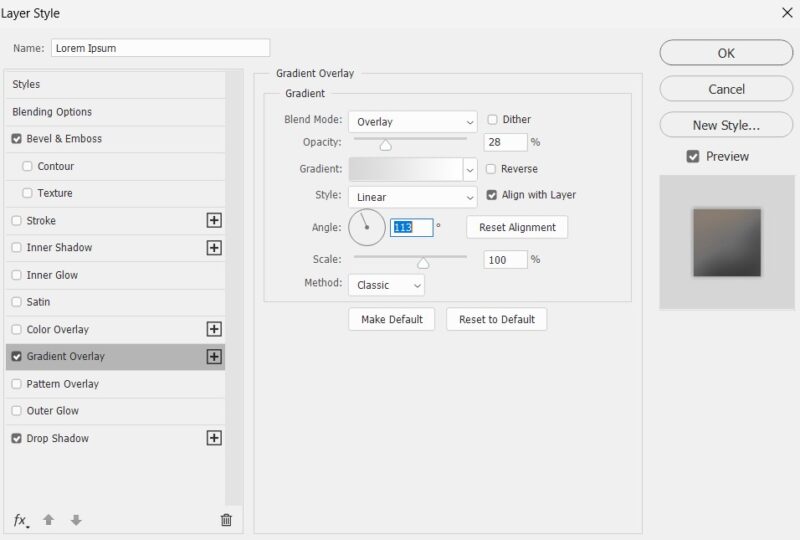800x540 pixels.
Task: Select the Outer Glow entry
Action: pyautogui.click(x=115, y=411)
